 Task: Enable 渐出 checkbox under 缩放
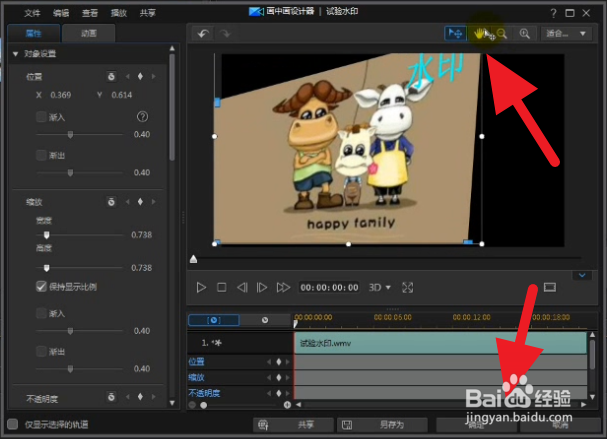(x=41, y=351)
